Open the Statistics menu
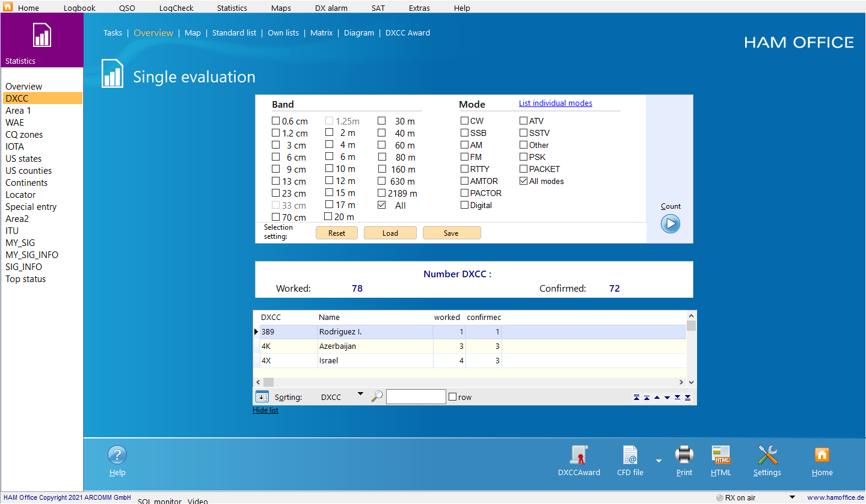Viewport: 866px width, 504px height. [x=232, y=8]
